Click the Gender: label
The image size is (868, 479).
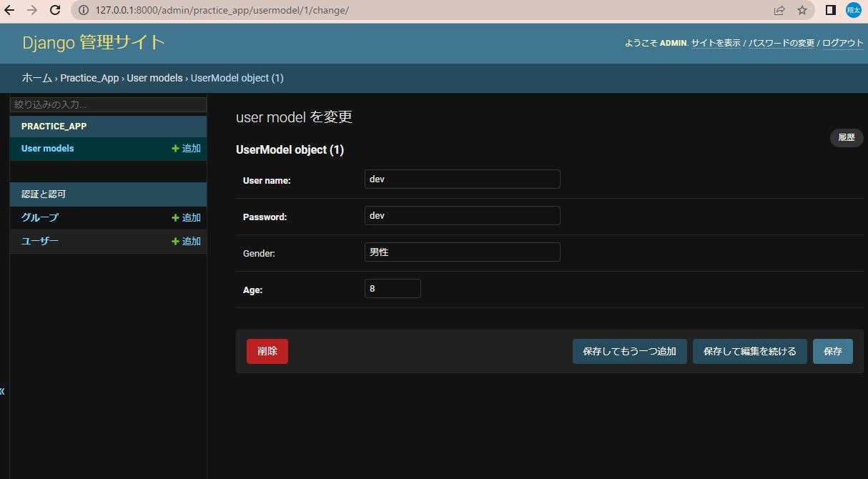click(259, 254)
